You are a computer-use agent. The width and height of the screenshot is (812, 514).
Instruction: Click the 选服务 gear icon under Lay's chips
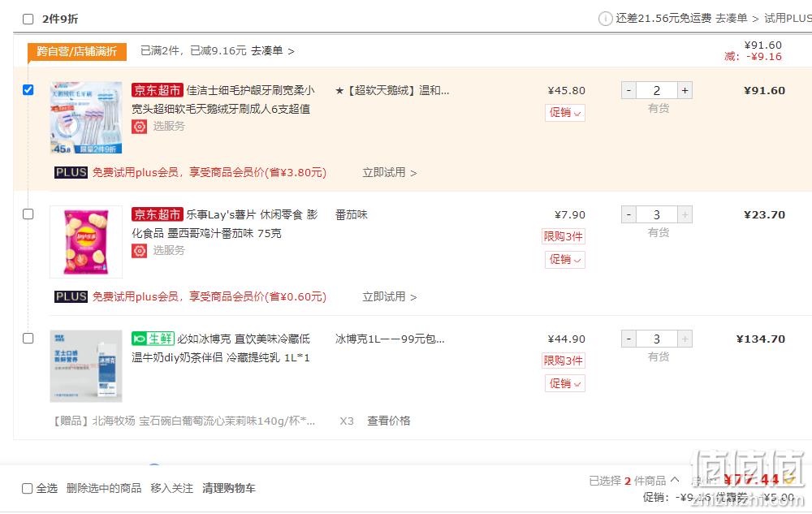(x=139, y=251)
